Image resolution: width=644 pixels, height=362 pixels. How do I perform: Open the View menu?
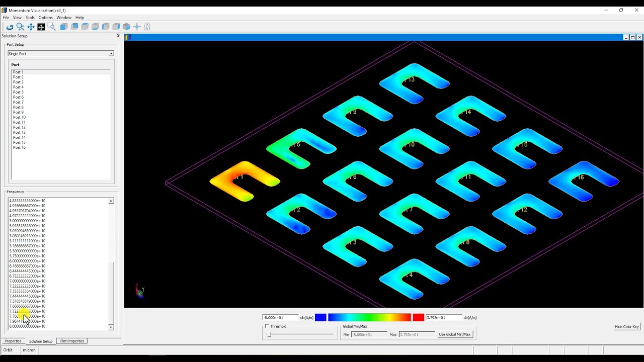[17, 18]
